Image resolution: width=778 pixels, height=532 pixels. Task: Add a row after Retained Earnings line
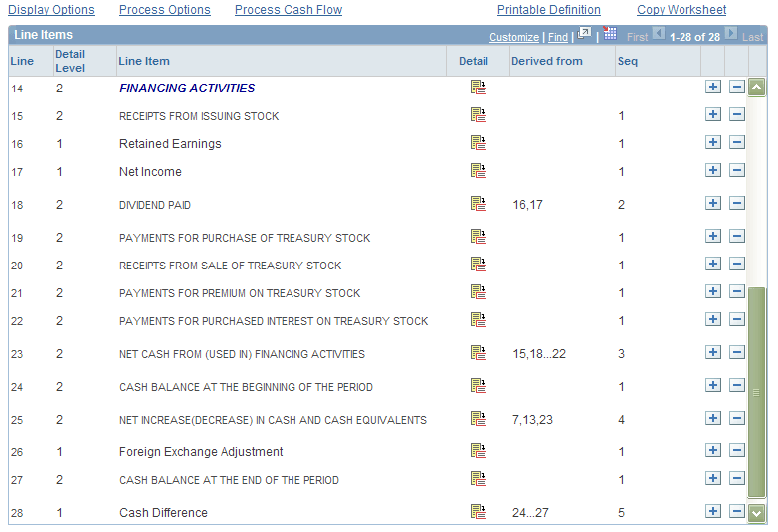tap(713, 142)
